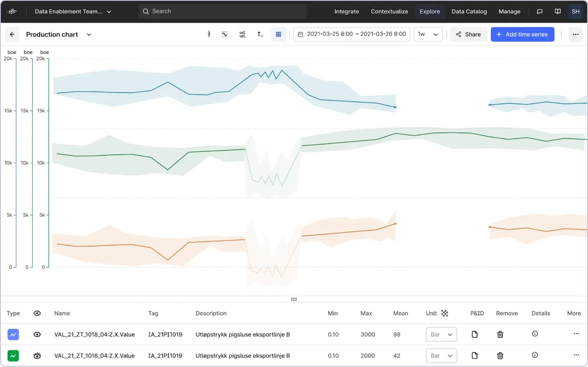Click the stacked lines toolbar icon

[243, 34]
